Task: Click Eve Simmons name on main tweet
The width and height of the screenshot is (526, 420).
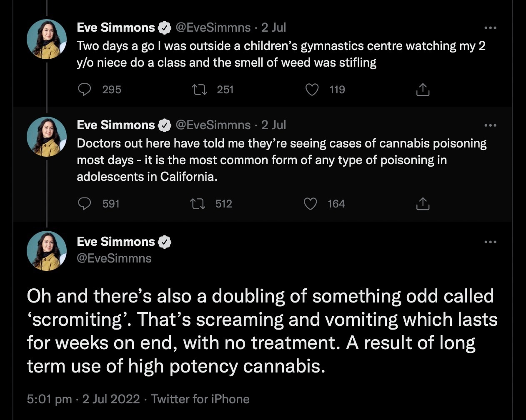Action: 115,242
